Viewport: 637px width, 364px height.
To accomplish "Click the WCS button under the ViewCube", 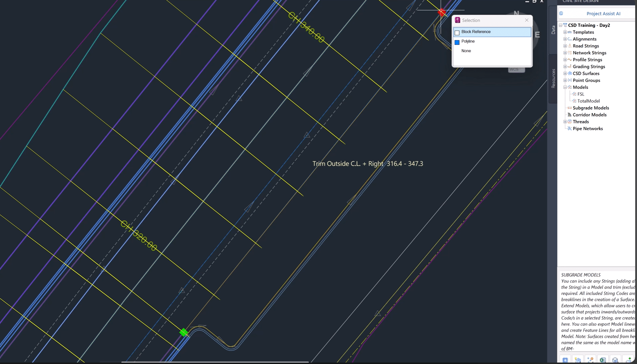I will (516, 69).
